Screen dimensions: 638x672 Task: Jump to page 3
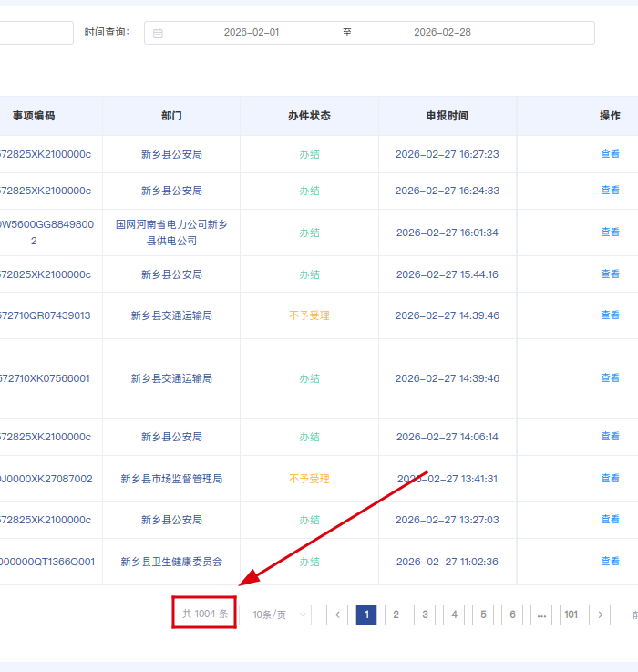pyautogui.click(x=425, y=615)
